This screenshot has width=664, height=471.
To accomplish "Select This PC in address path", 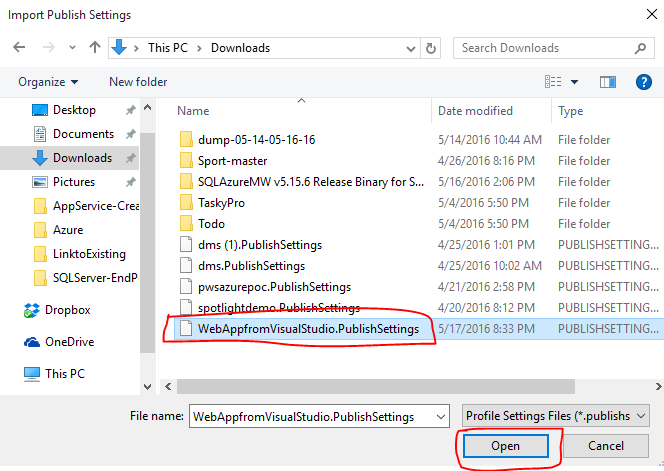I will click(168, 48).
